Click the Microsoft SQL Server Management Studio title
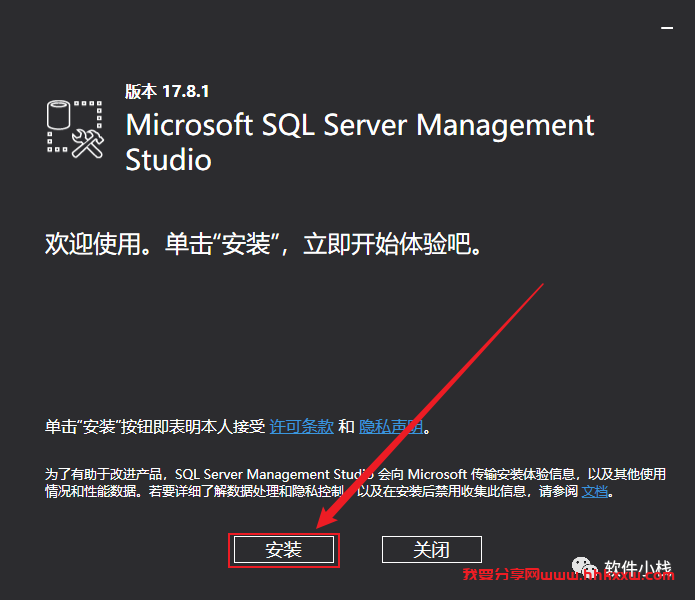Viewport: 695px width, 600px height. (359, 142)
